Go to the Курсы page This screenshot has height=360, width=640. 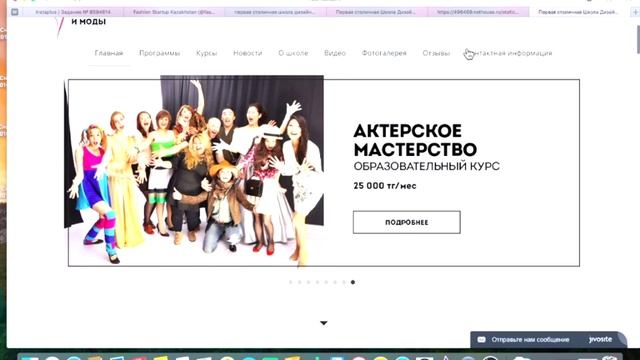coord(207,53)
